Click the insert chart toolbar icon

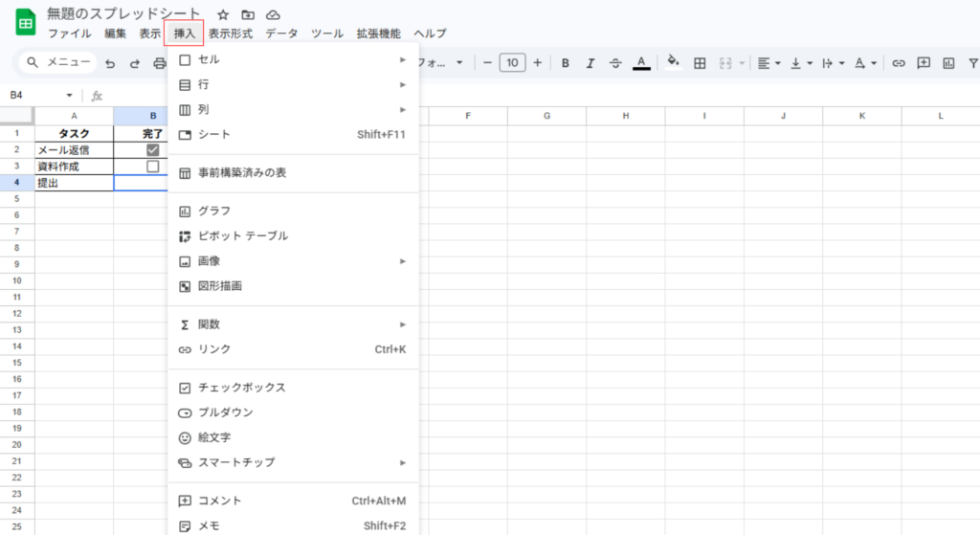click(948, 63)
